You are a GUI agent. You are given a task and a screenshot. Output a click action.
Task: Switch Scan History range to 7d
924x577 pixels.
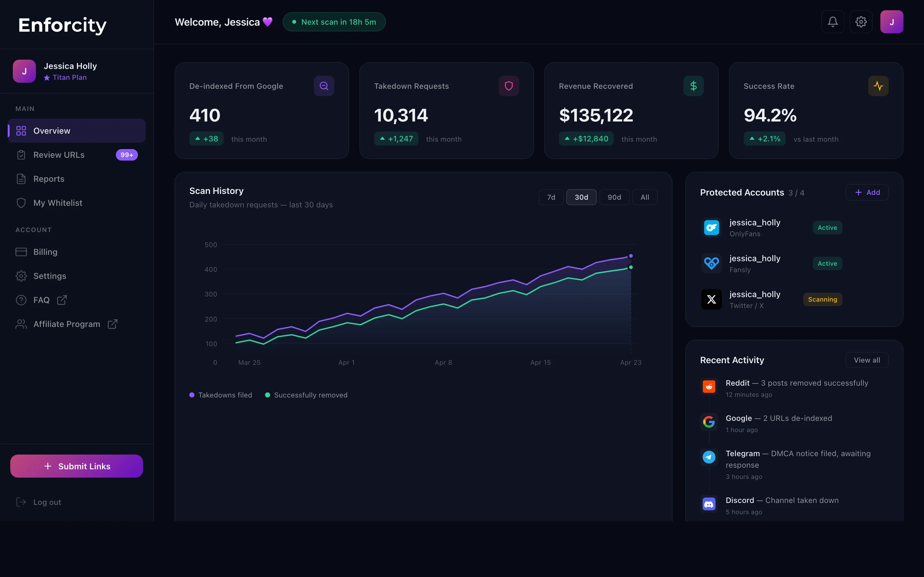[551, 197]
